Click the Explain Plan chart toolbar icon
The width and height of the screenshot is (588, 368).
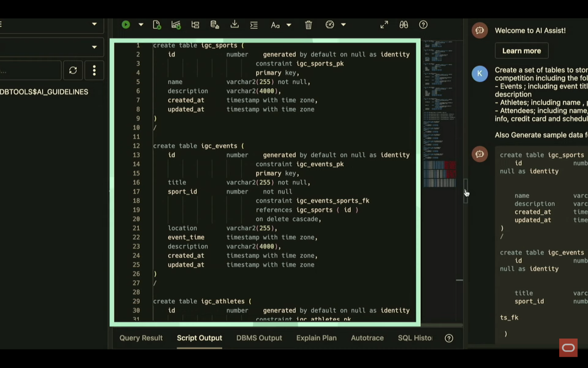tap(176, 25)
